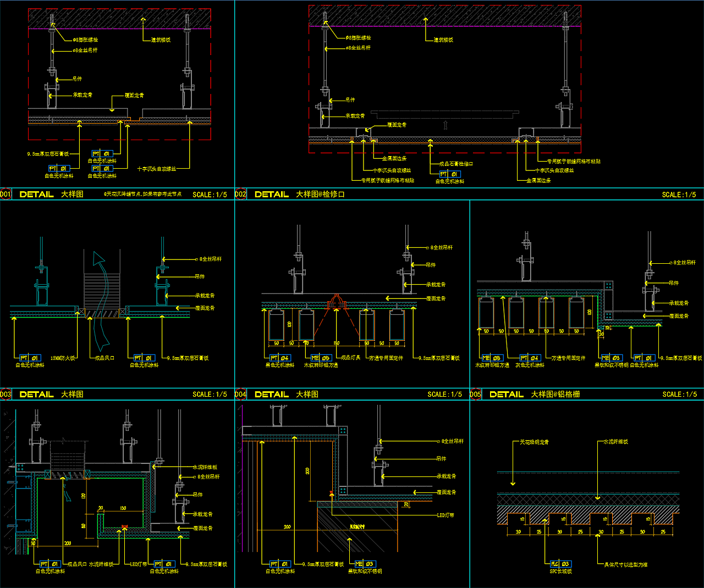This screenshot has width=704, height=588.
Task: Click '覆面龙骨' label in detail D02
Action: (397, 125)
